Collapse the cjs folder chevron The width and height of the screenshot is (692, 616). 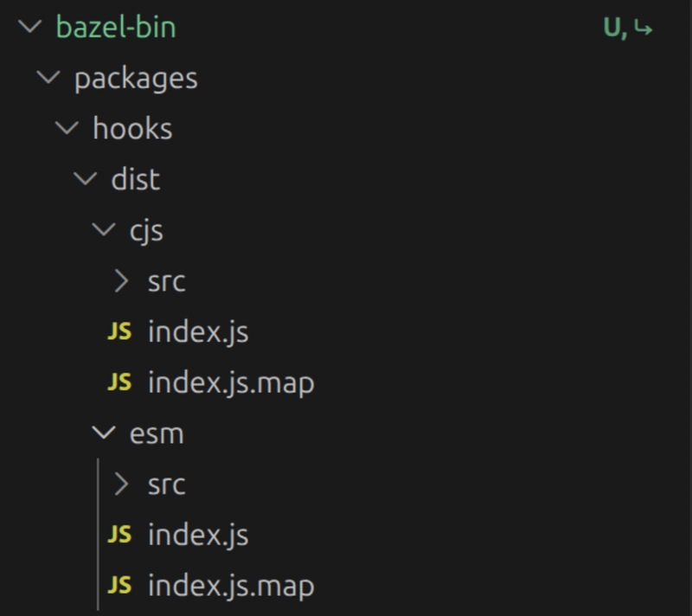[x=104, y=231]
